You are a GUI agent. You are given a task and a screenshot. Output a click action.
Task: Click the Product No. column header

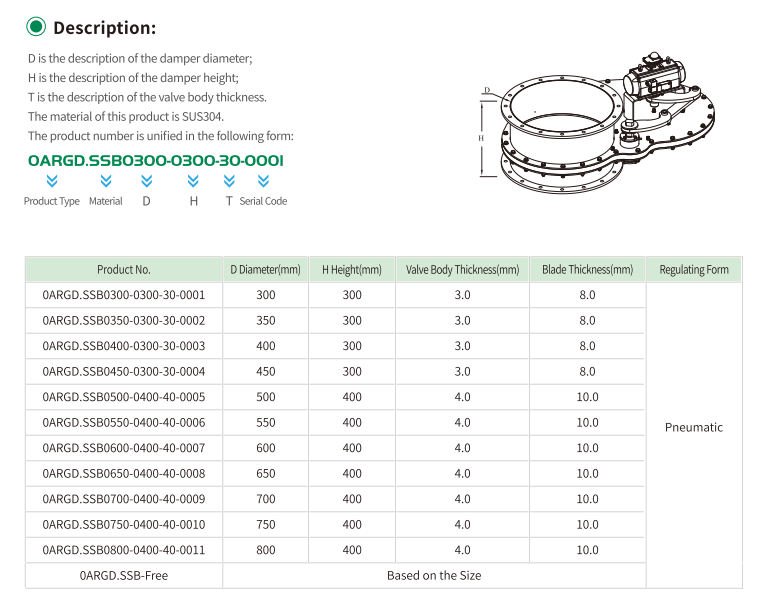coord(124,270)
